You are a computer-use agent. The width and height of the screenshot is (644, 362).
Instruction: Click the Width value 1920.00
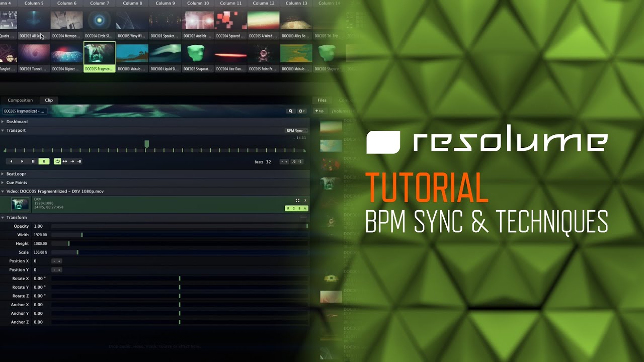[x=40, y=235]
